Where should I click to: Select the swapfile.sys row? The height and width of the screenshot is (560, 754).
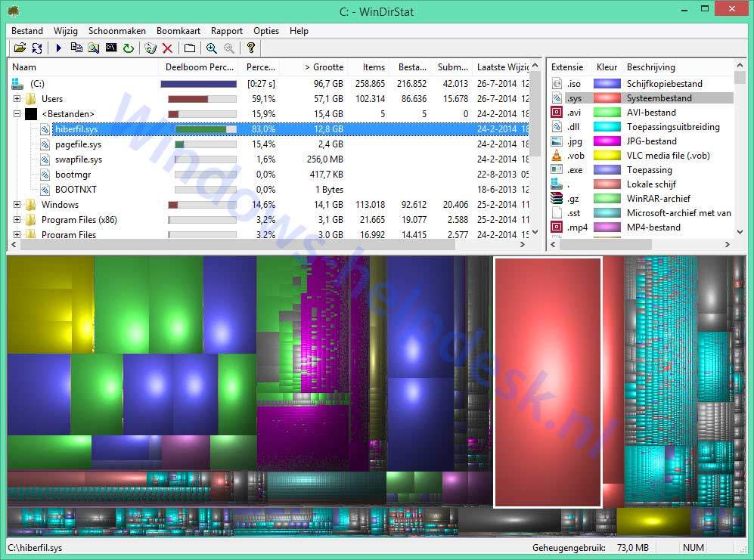coord(268,159)
